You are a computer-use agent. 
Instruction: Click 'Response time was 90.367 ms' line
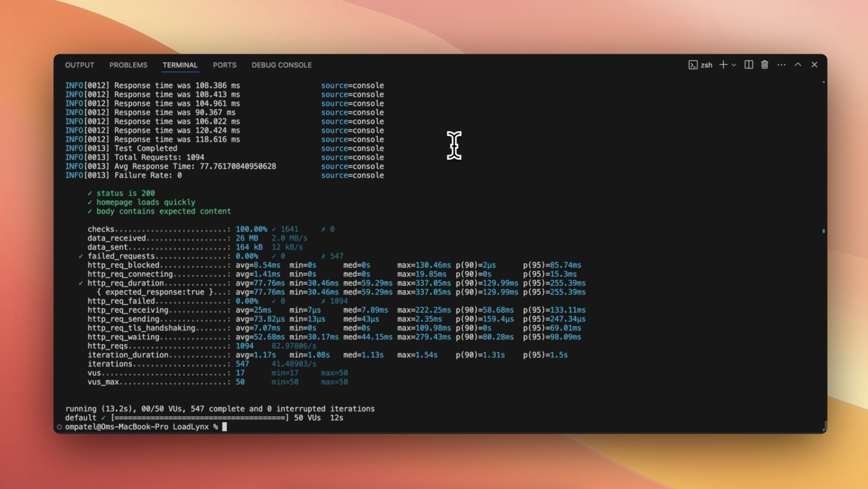coord(175,113)
